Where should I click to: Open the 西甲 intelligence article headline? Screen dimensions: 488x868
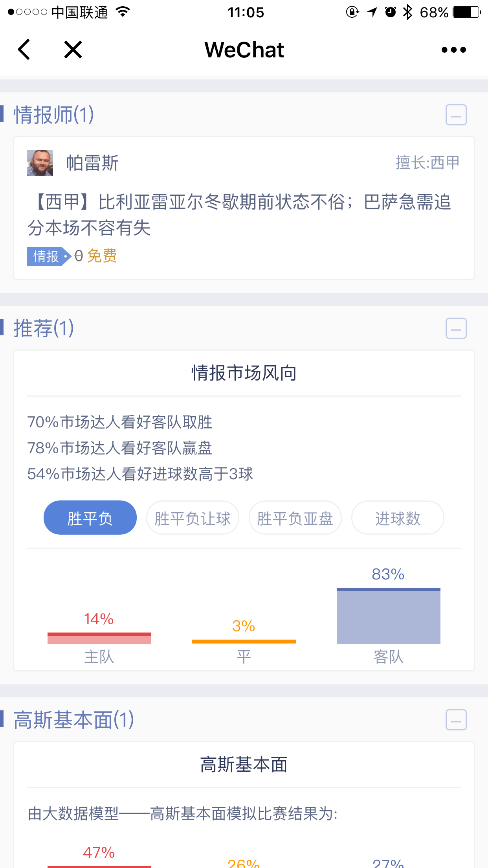click(x=240, y=215)
